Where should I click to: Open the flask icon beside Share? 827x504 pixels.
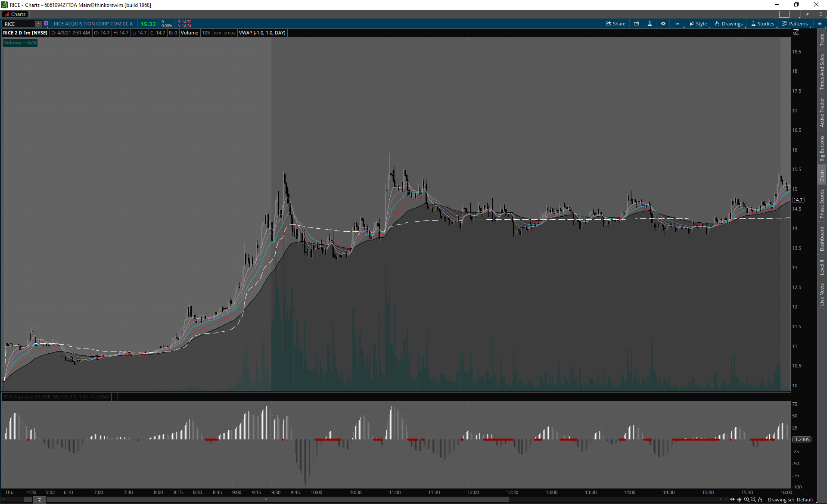pos(650,24)
